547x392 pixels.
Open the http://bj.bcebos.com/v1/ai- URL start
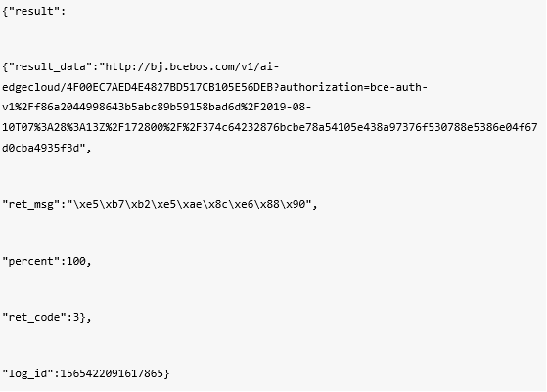(192, 66)
